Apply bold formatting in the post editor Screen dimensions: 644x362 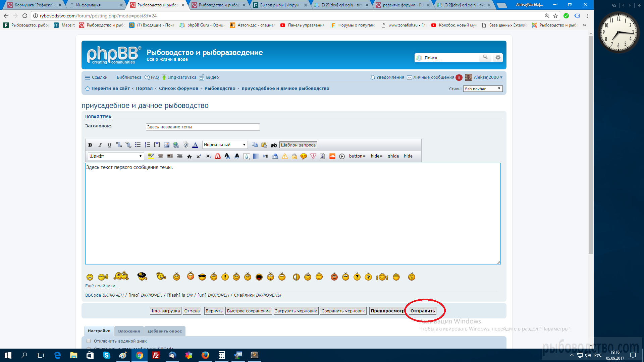[90, 145]
